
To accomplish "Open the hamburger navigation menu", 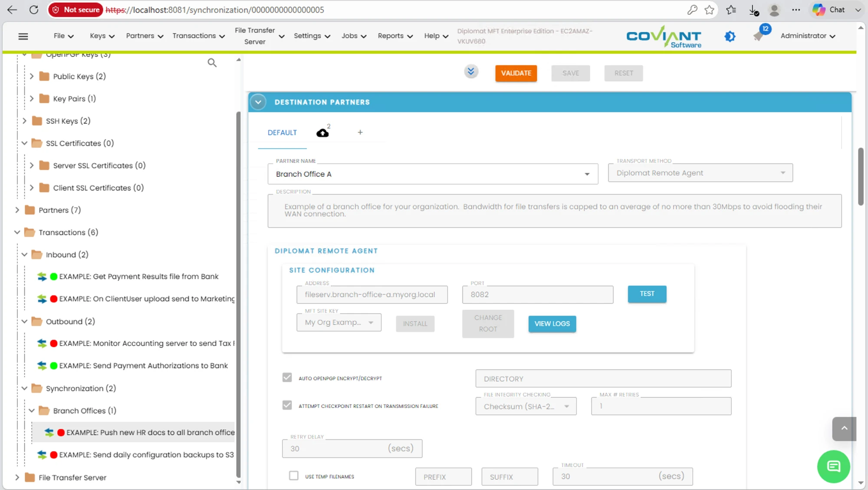I will tap(23, 36).
